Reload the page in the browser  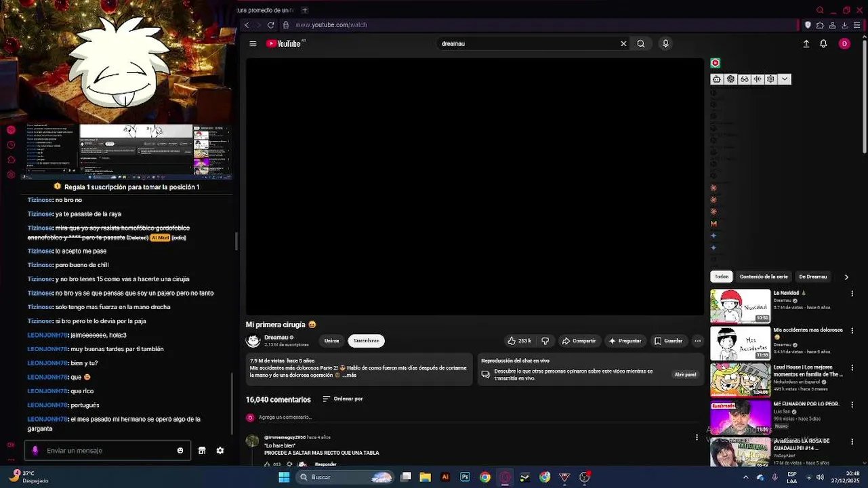pyautogui.click(x=271, y=25)
